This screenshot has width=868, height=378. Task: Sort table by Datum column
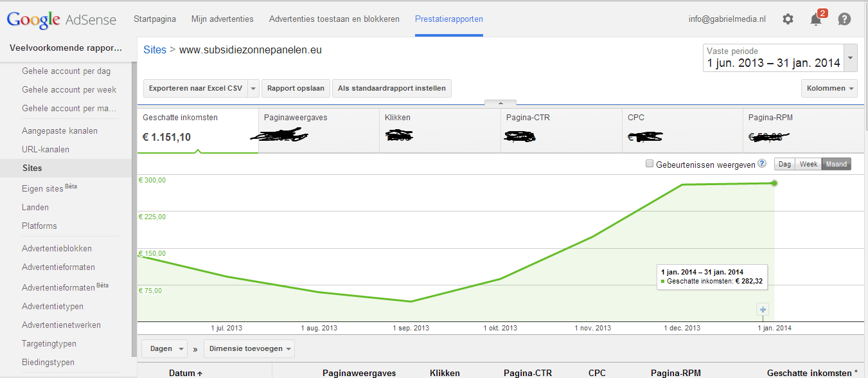(186, 373)
